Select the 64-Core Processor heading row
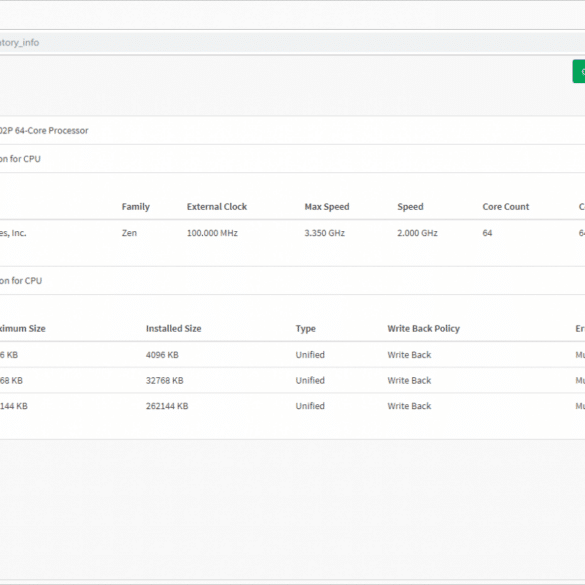Viewport: 585px width, 585px height. click(x=292, y=130)
